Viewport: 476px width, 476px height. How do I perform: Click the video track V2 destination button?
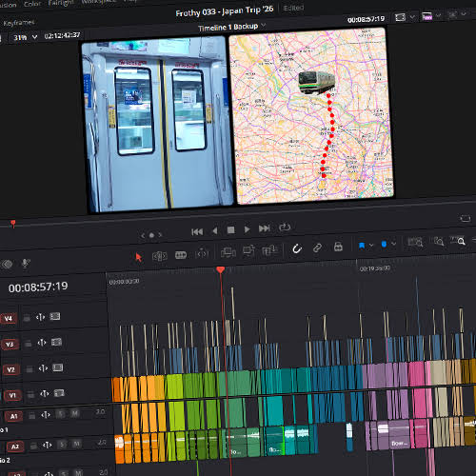[10, 369]
